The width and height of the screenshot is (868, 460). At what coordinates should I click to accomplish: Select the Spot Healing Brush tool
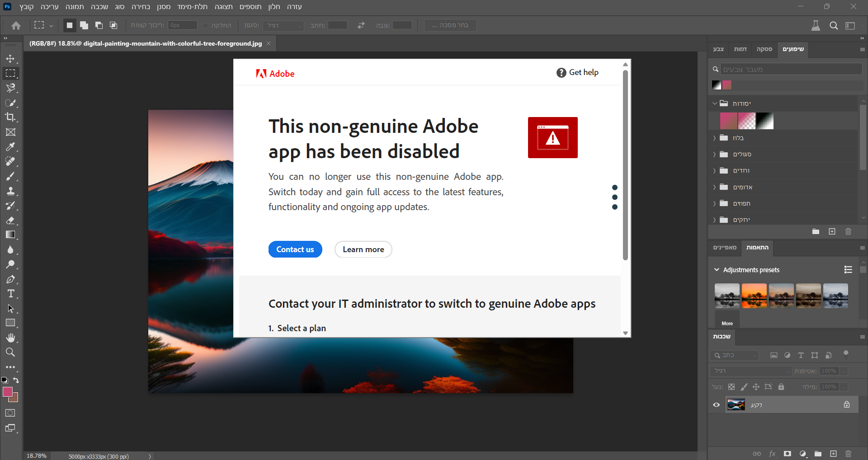pyautogui.click(x=10, y=161)
